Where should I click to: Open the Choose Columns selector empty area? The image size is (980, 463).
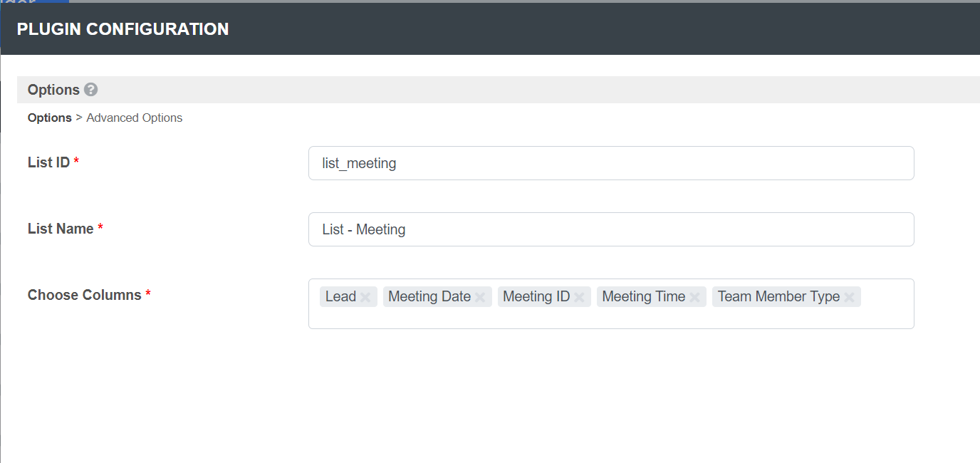610,318
